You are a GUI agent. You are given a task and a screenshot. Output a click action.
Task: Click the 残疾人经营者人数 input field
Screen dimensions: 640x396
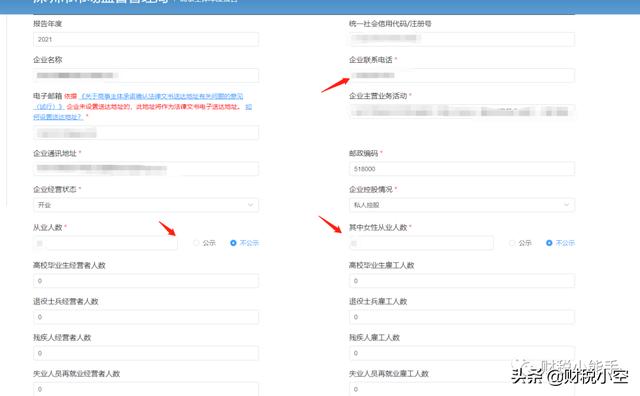[x=146, y=353]
